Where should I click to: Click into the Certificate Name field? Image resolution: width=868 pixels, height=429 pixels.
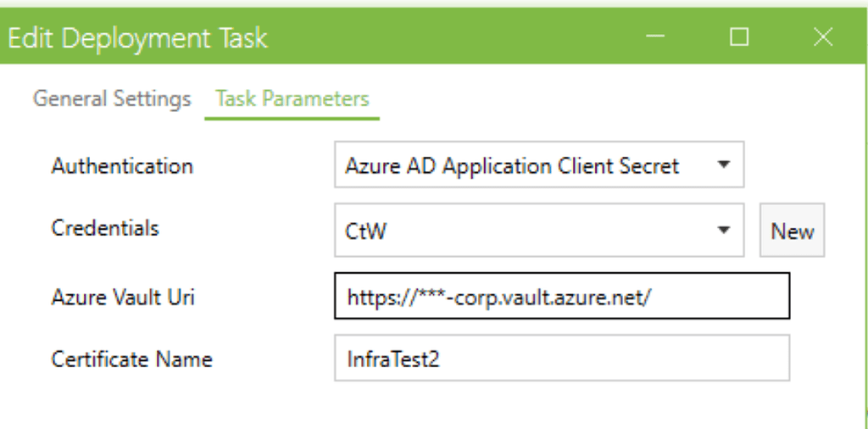(562, 358)
